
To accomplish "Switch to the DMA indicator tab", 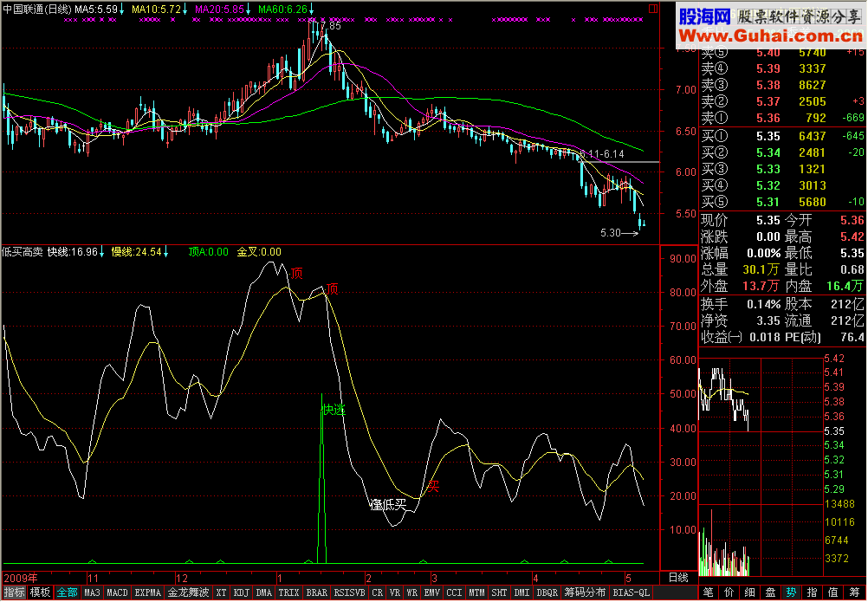I will (x=264, y=592).
